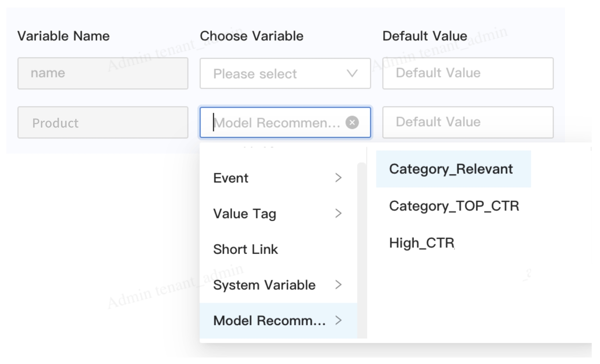Open the System Variable category
Screen dimensions: 600x364
264,285
